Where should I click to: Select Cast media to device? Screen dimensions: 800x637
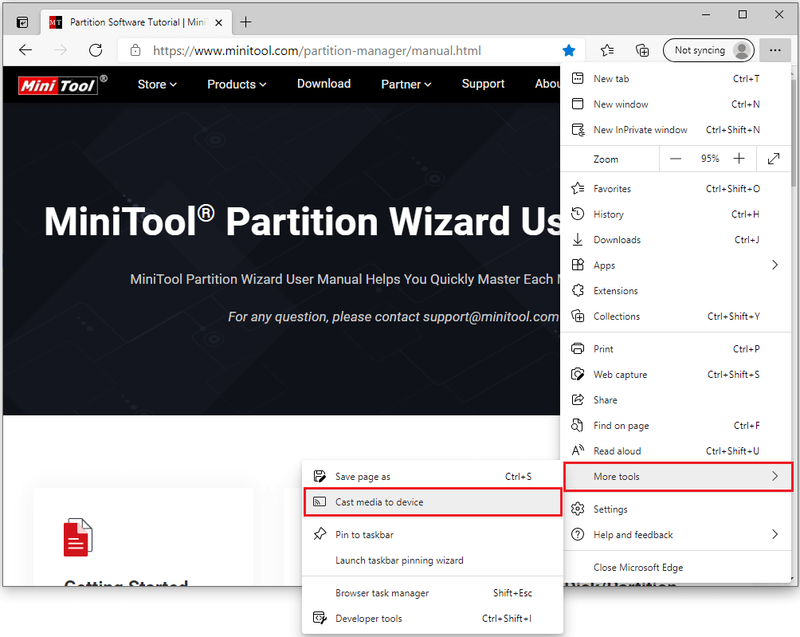coord(433,502)
